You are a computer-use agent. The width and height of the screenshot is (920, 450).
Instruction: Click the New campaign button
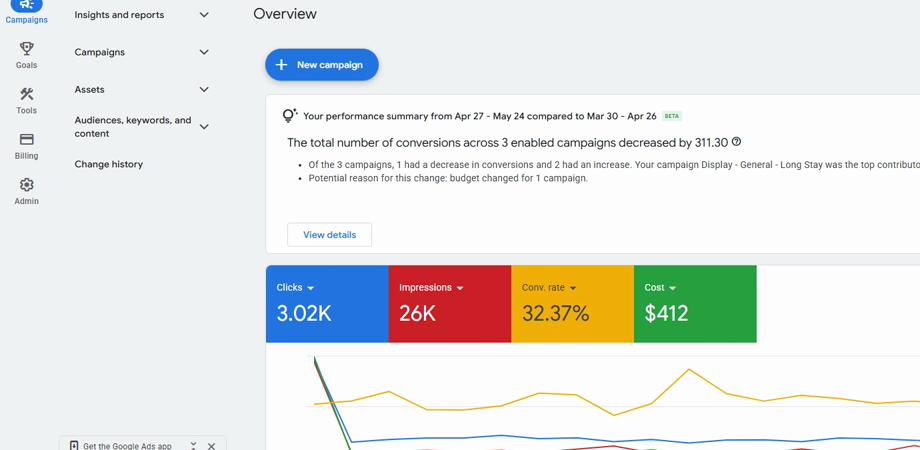[322, 65]
